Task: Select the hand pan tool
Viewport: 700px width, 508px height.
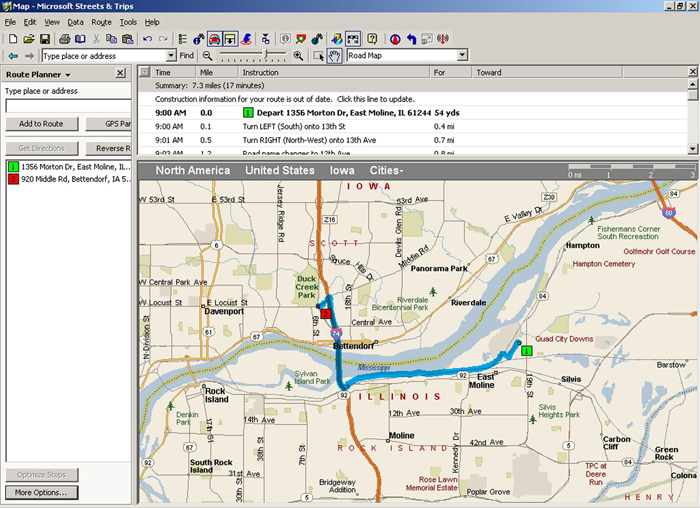Action: click(x=335, y=56)
